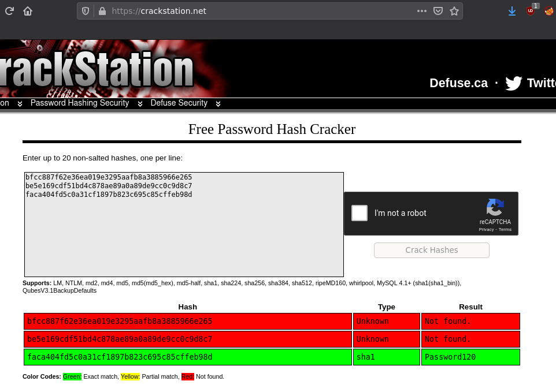The height and width of the screenshot is (392, 556).
Task: Click the Result column header
Action: tap(470, 307)
